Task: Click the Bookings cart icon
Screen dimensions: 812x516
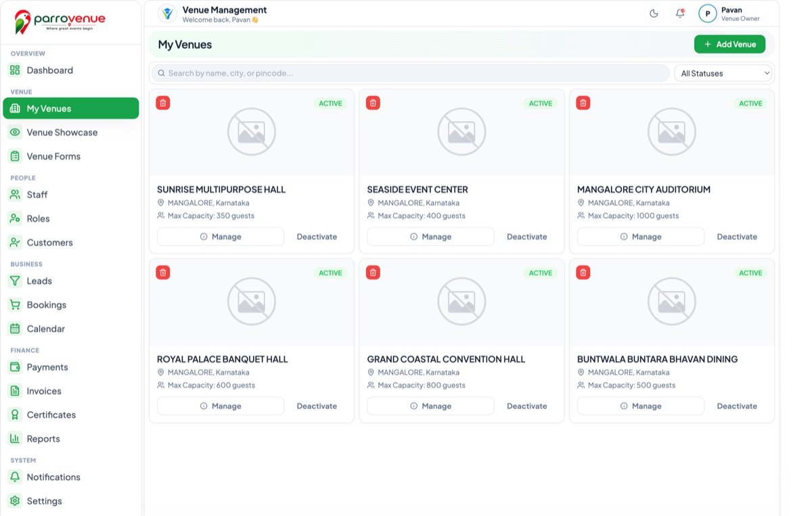Action: [x=15, y=305]
